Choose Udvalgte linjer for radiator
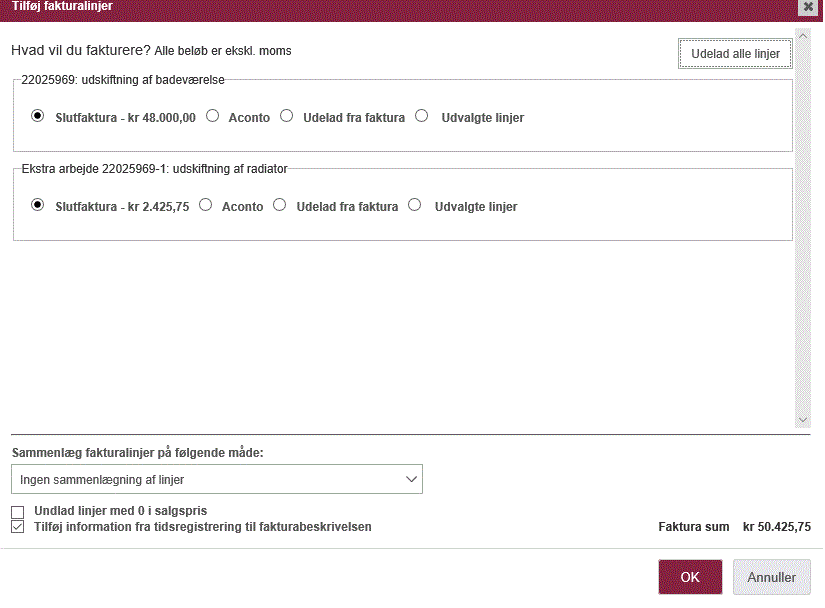825x608 pixels. (415, 205)
